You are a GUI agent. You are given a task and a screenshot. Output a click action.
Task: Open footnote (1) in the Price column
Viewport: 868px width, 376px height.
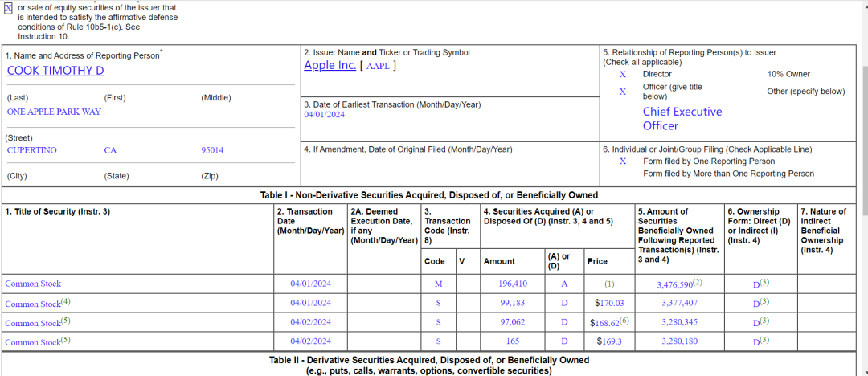pos(609,284)
